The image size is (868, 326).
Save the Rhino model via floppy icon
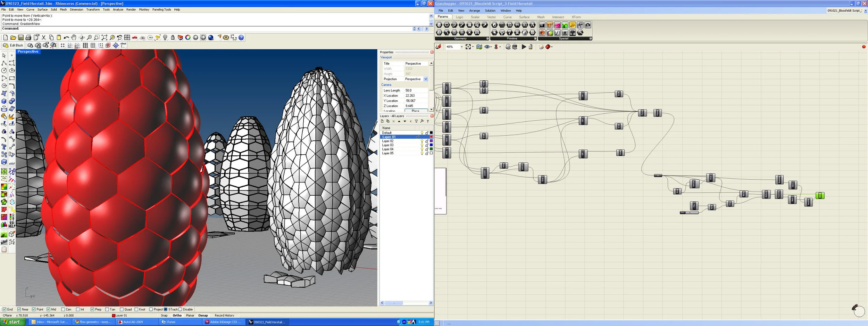click(x=21, y=38)
